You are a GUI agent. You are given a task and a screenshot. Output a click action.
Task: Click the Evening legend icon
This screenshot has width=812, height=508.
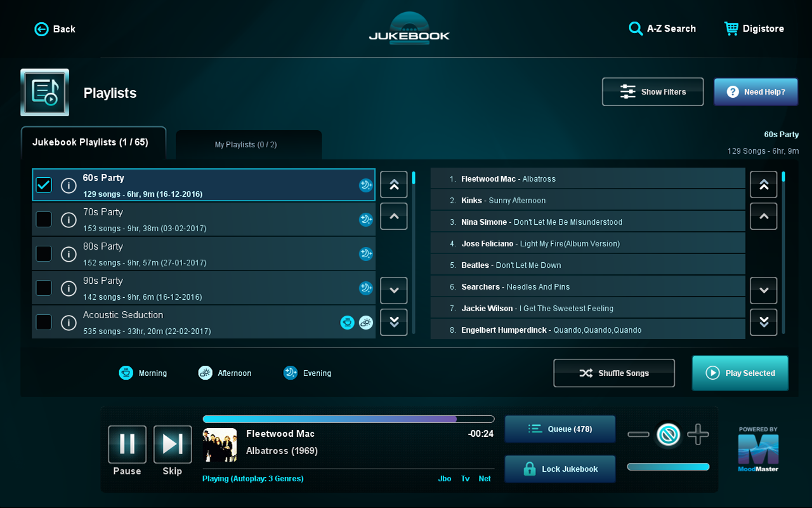click(x=291, y=373)
